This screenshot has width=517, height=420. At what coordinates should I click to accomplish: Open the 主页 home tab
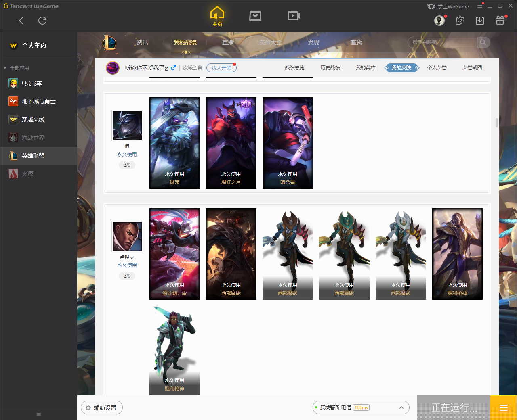pyautogui.click(x=217, y=17)
